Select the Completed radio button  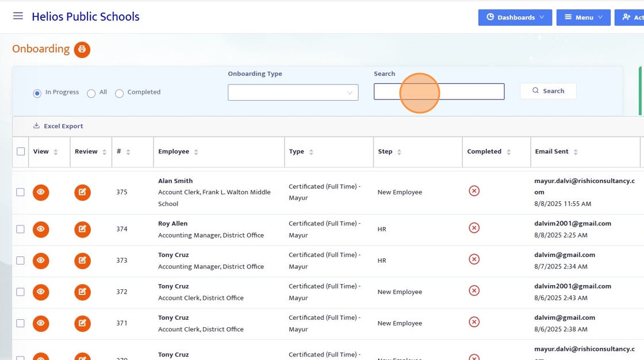(x=120, y=93)
